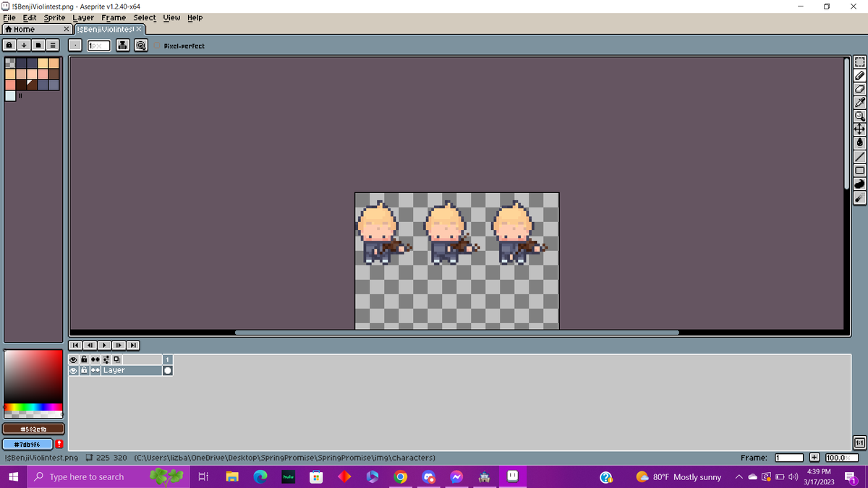Open the Select menu
The width and height of the screenshot is (868, 488).
145,17
